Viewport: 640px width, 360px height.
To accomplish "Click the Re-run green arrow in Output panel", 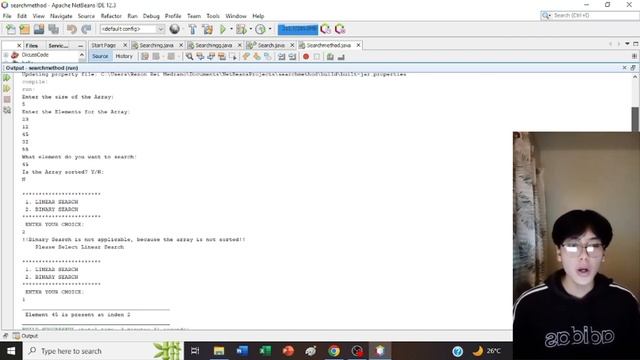I will click(7, 78).
